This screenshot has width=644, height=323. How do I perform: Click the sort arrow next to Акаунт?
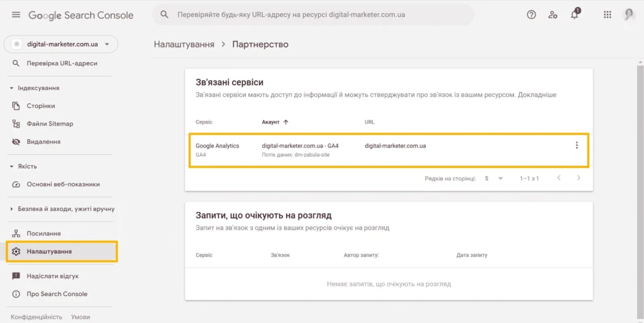(286, 122)
